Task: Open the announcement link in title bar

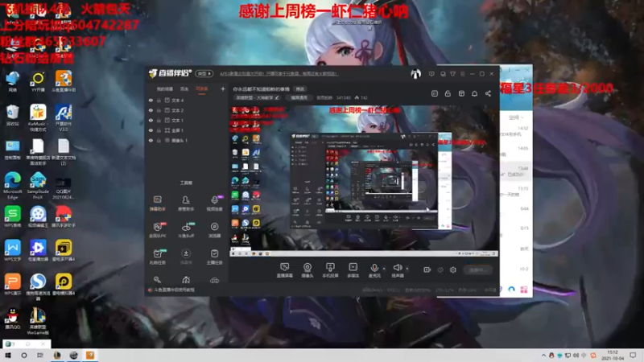Action: [279, 74]
